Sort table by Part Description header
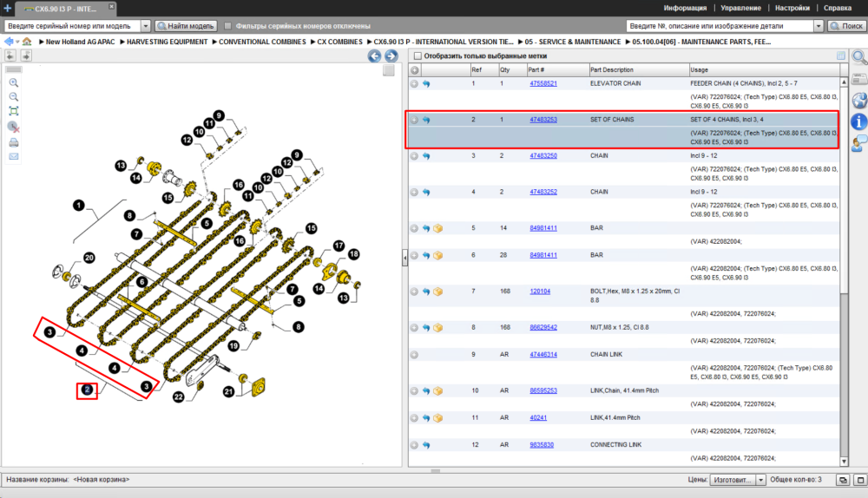 [639, 69]
